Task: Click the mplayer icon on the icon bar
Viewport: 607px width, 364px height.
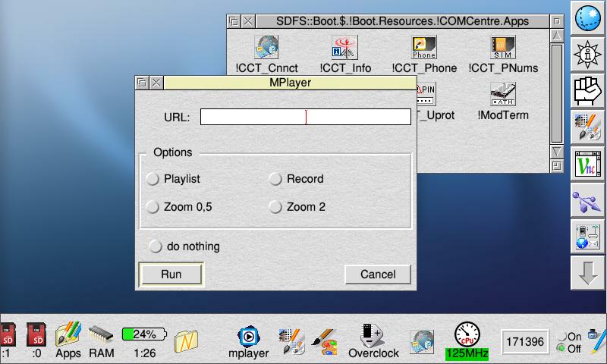Action: (247, 337)
